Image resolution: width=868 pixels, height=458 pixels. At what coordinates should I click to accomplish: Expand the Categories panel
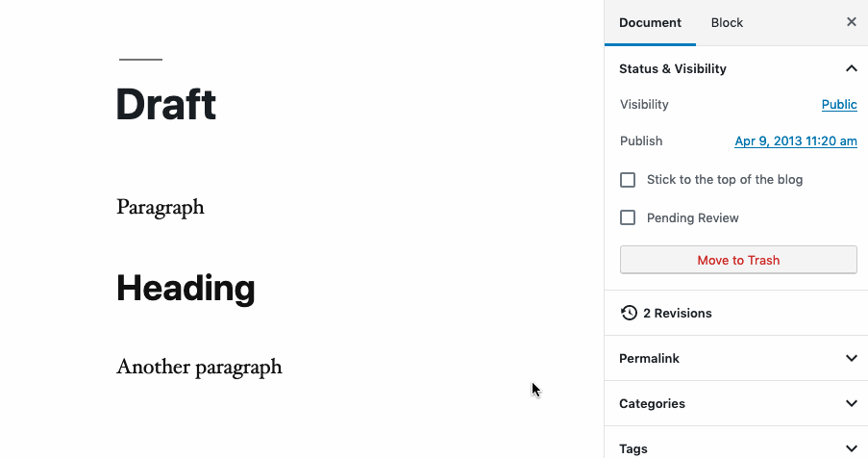click(x=851, y=403)
